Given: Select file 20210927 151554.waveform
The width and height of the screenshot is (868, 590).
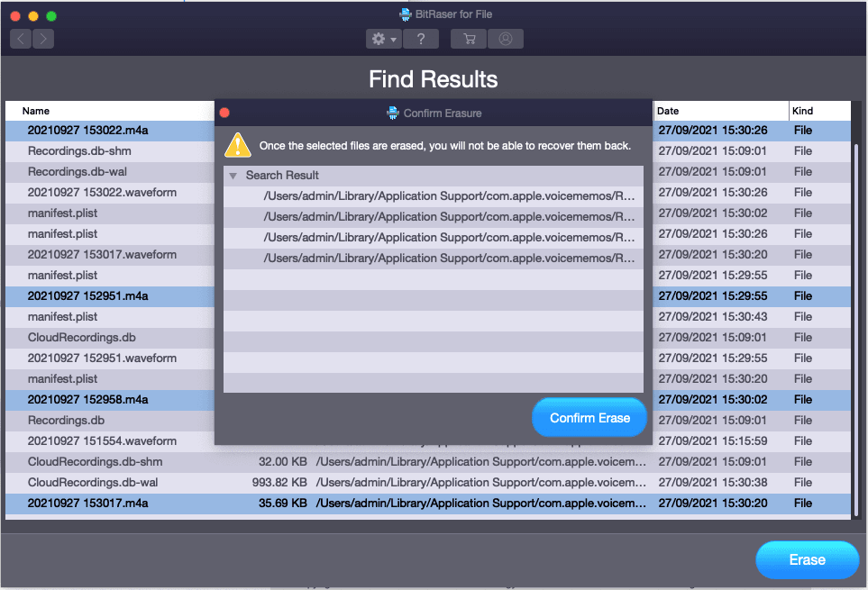Looking at the screenshot, I should (x=102, y=441).
